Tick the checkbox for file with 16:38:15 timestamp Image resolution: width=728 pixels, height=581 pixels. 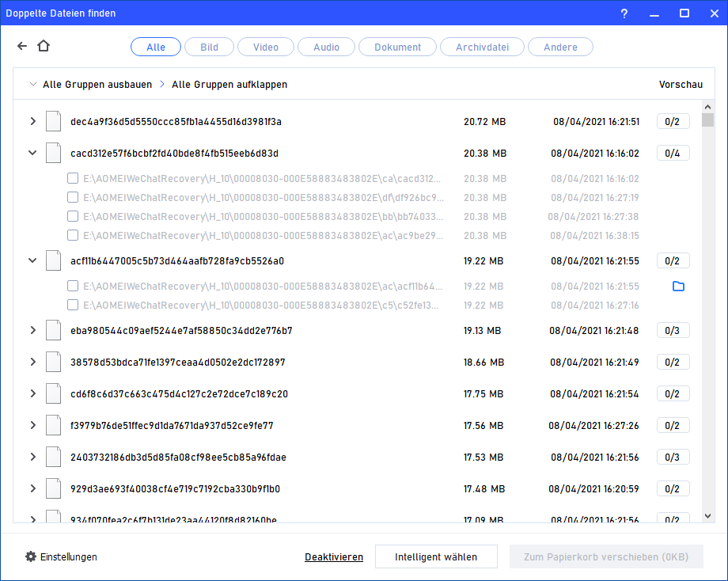point(73,235)
